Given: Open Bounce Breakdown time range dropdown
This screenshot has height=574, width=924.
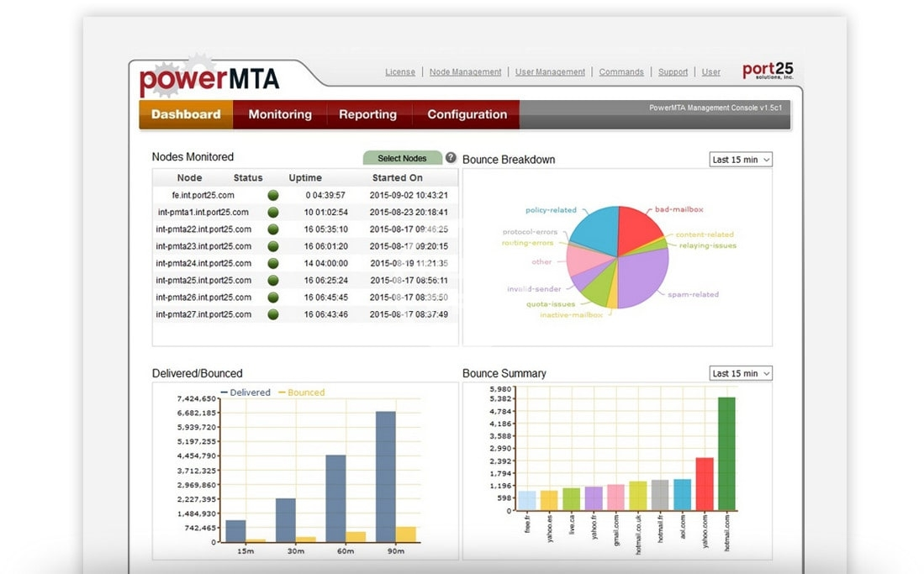Looking at the screenshot, I should (740, 160).
